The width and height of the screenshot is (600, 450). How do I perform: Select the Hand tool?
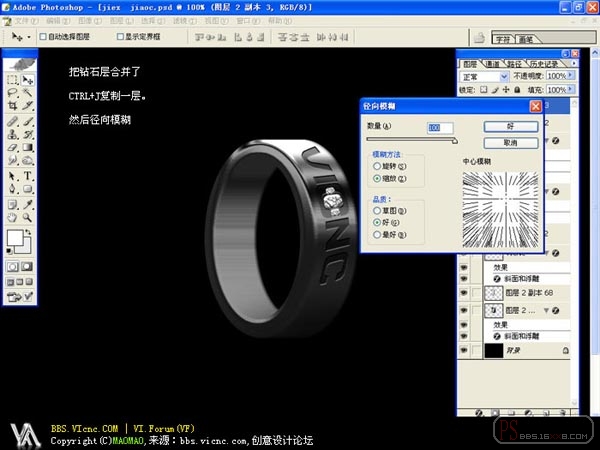coord(13,218)
